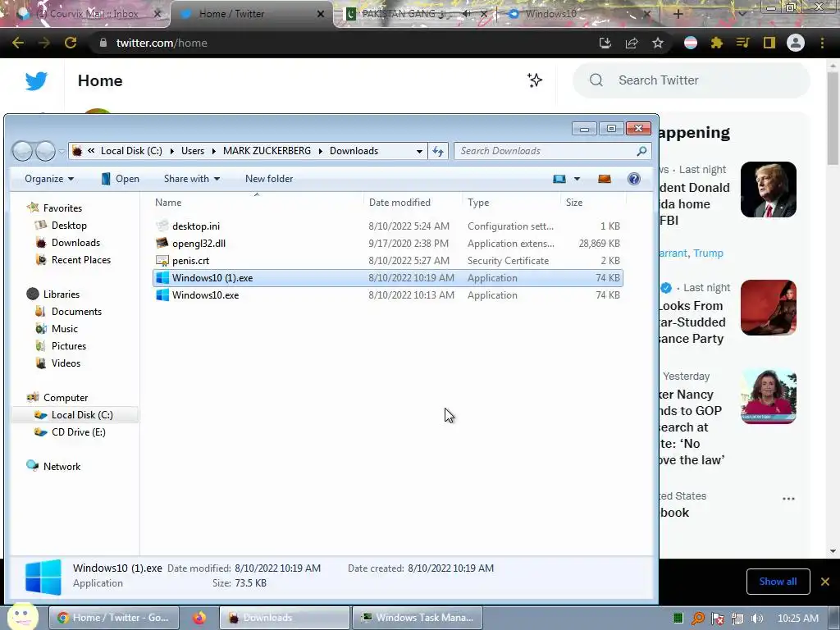
Task: Click the trend's three-dot more options
Action: [788, 499]
